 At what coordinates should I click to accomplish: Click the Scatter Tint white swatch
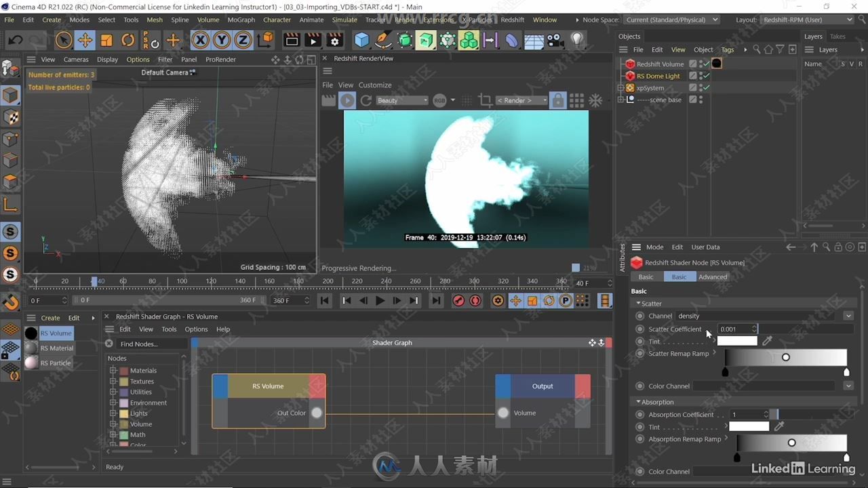tap(737, 341)
